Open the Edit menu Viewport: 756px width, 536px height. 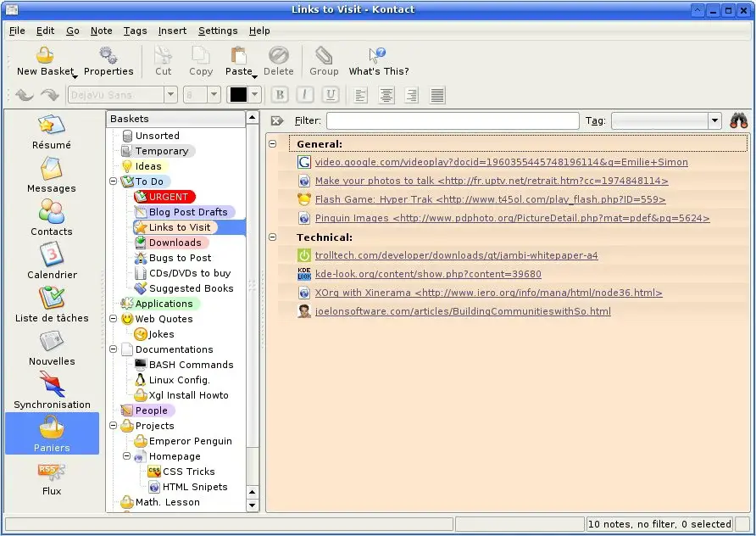click(45, 31)
